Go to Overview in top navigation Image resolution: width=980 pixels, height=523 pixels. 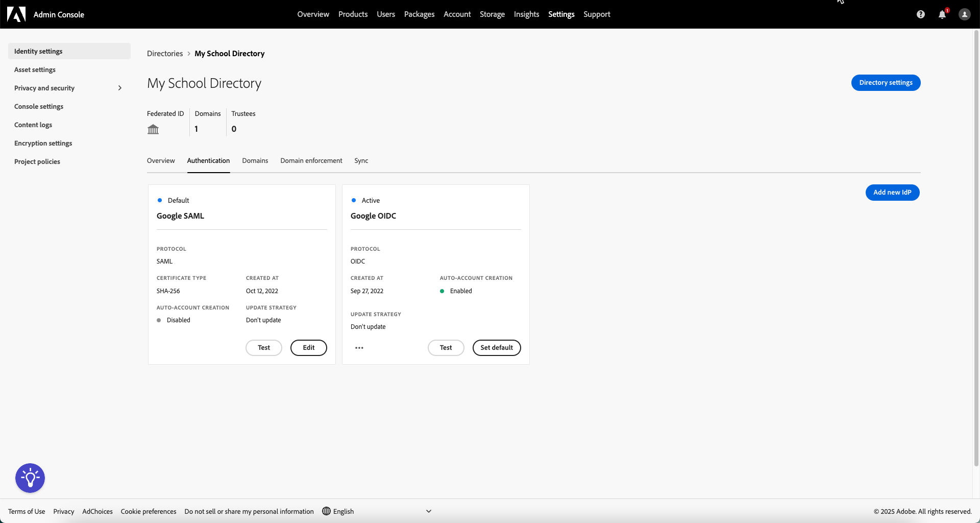313,14
